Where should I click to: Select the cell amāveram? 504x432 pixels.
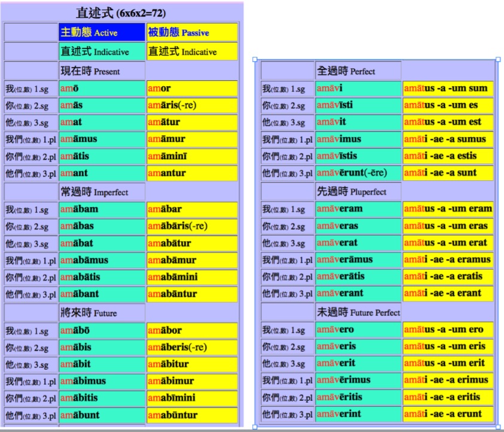(358, 209)
